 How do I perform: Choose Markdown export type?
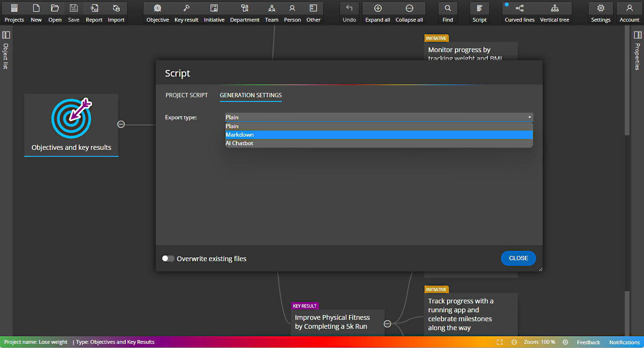click(x=379, y=135)
